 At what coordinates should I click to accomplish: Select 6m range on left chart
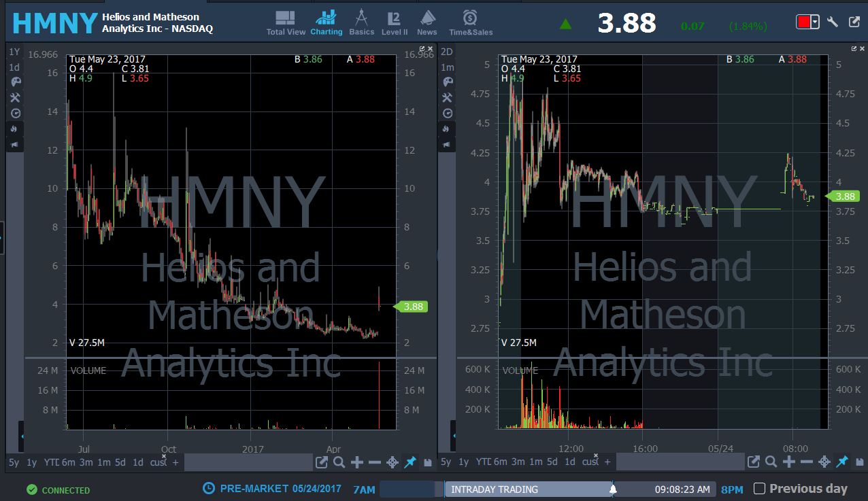(x=68, y=462)
